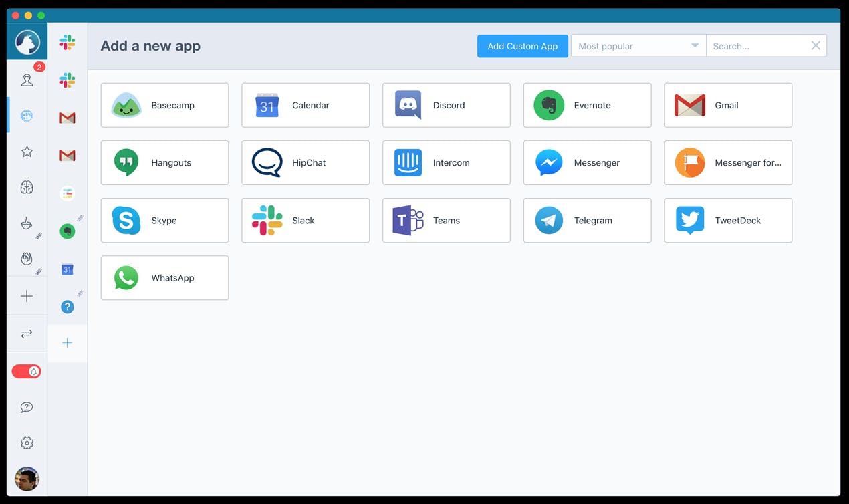Add the TweetDeck app
Image resolution: width=849 pixels, height=504 pixels.
coord(729,220)
